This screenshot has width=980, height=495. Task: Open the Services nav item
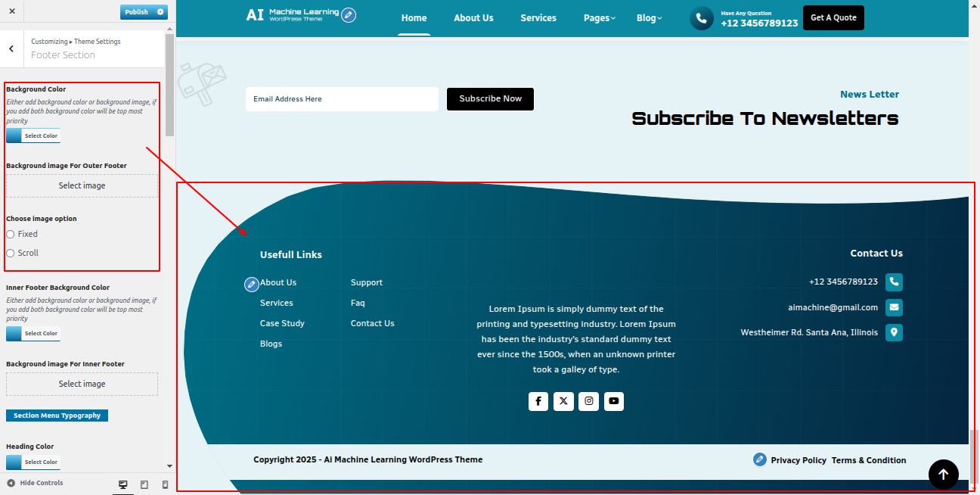(x=538, y=18)
